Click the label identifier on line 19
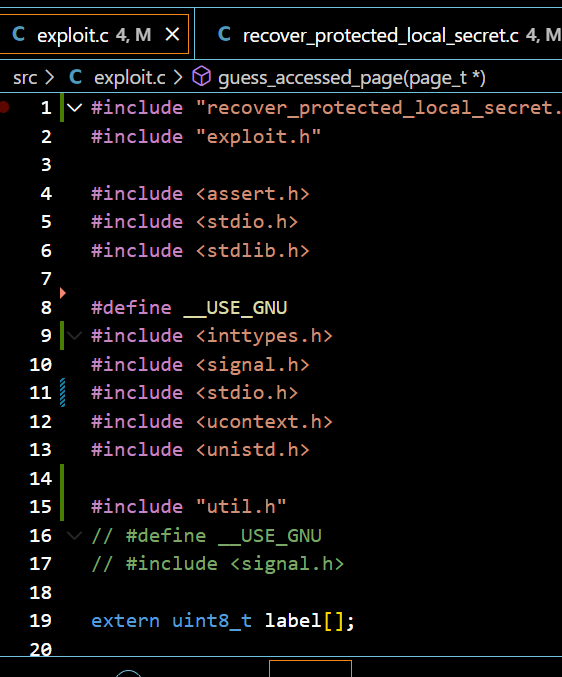562x677 pixels. point(293,621)
